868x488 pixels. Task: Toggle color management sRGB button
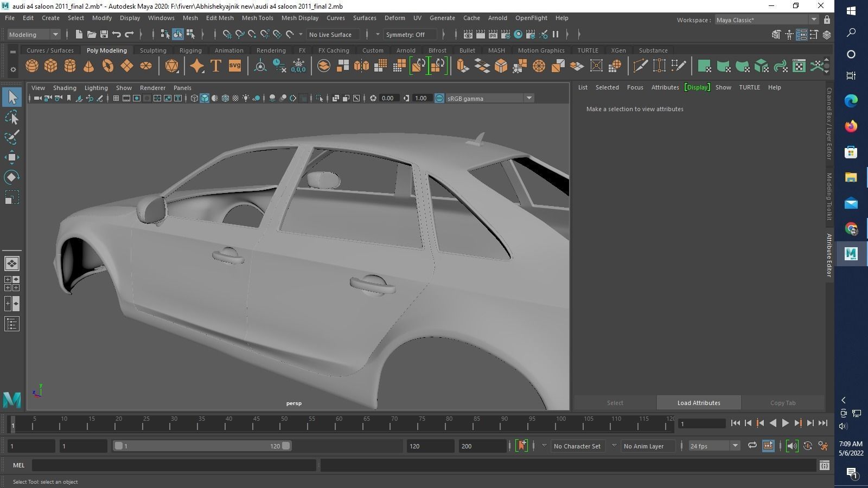tap(439, 98)
